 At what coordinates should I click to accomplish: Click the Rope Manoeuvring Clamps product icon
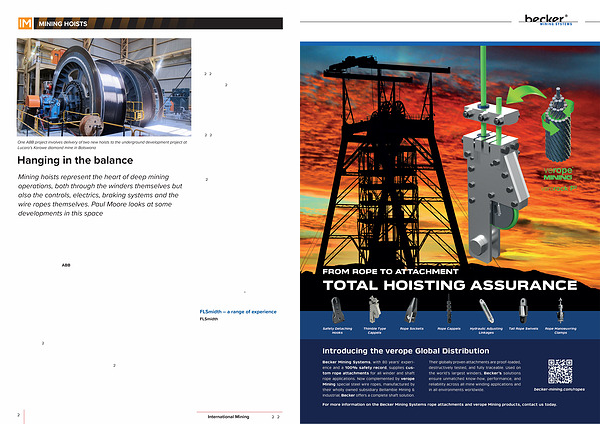pos(560,310)
